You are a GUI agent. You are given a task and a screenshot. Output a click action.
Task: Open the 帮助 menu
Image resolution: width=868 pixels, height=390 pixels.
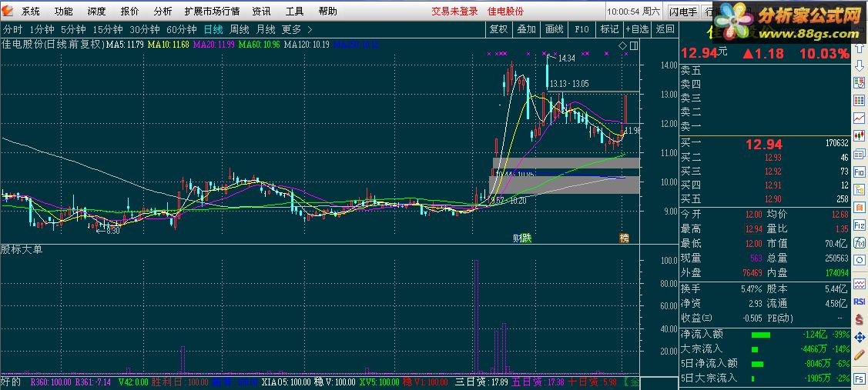coord(328,11)
